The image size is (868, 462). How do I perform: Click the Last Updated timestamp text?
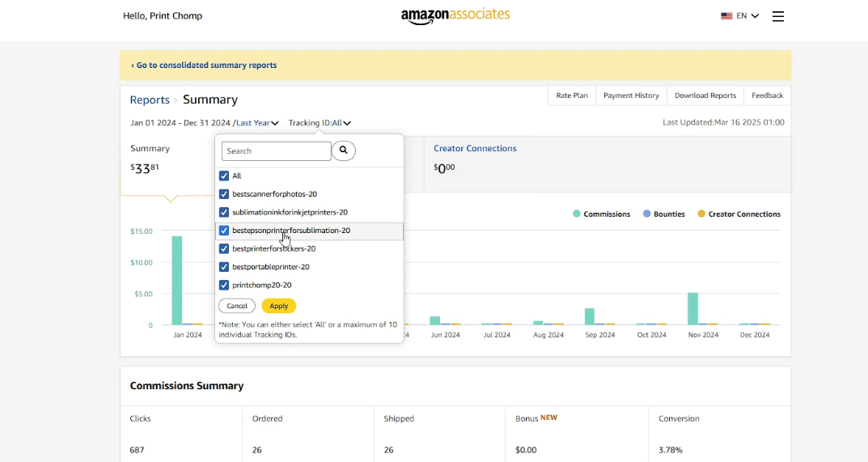(x=723, y=122)
